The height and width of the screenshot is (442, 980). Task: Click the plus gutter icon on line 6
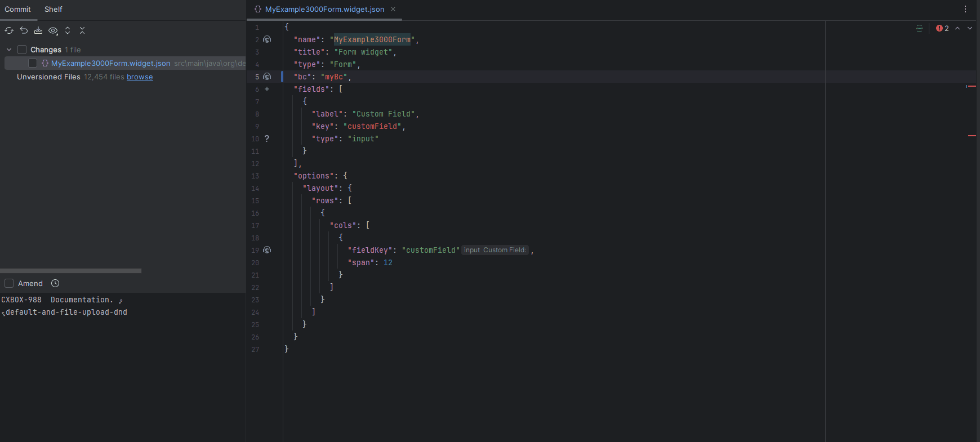click(x=267, y=89)
